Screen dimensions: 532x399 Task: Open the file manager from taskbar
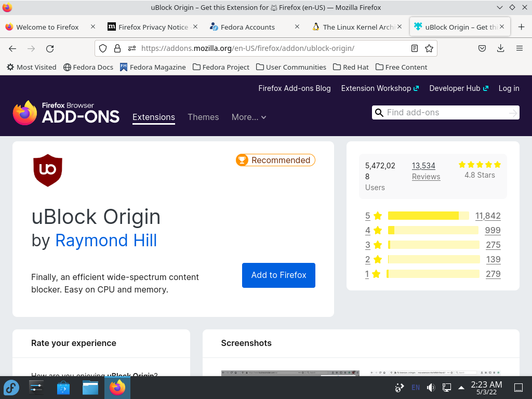coord(90,388)
